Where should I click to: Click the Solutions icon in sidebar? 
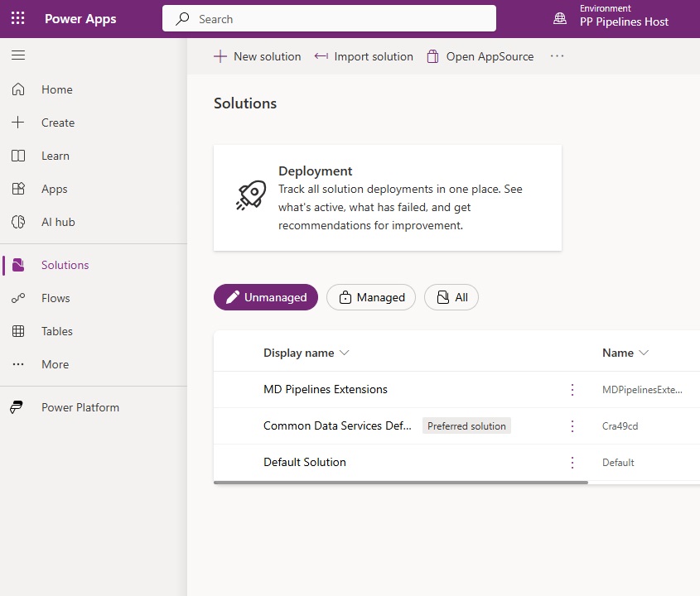(18, 265)
